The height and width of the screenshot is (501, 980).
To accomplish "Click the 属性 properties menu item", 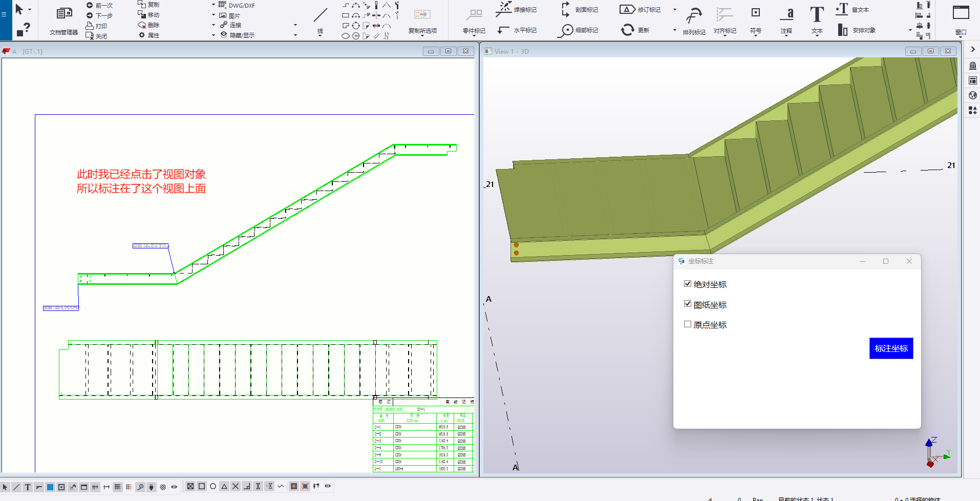I will click(148, 35).
